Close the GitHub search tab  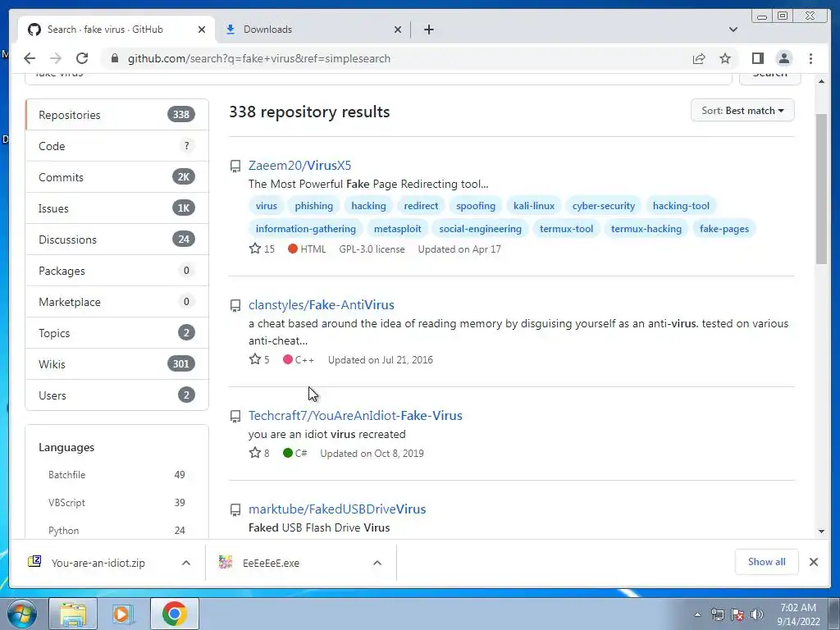coord(202,30)
